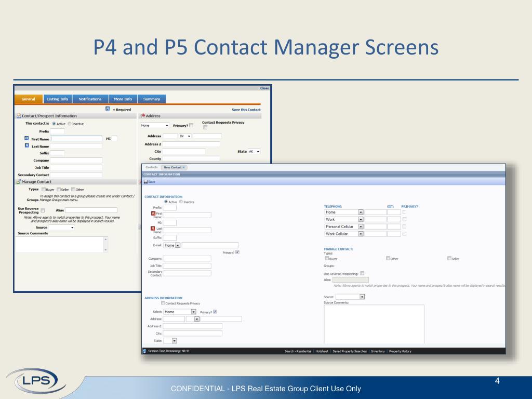This screenshot has width=532, height=399.
Task: Select the Active radio in front window
Action: pyautogui.click(x=166, y=202)
